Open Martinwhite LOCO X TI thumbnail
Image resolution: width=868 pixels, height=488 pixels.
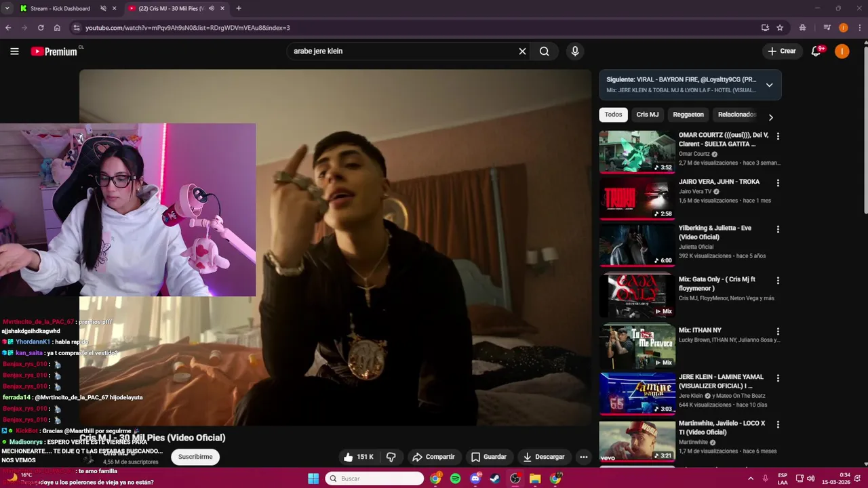(x=637, y=440)
